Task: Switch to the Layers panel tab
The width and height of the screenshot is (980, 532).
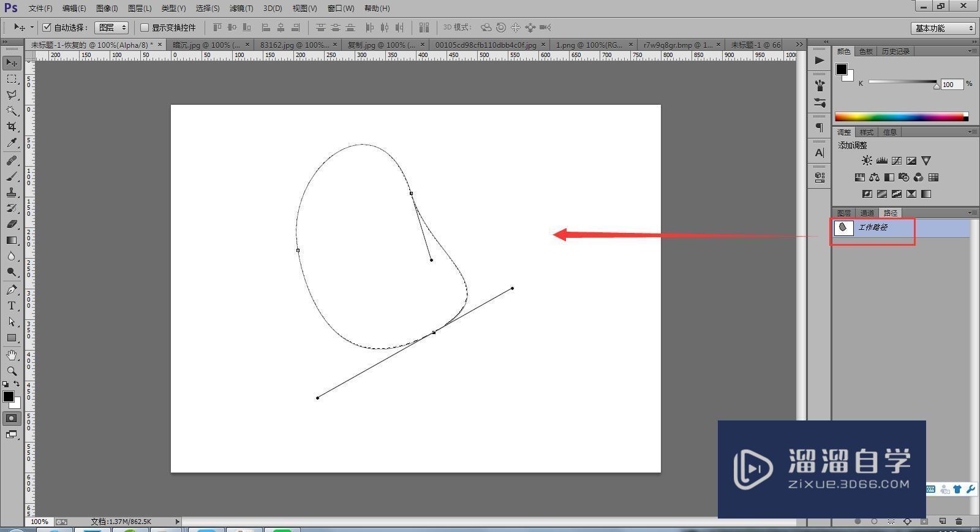Action: point(844,213)
